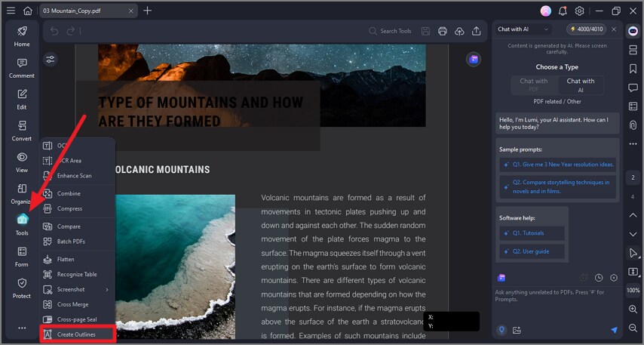Open the page display settings sliders icon
The image size is (644, 345).
(x=50, y=60)
